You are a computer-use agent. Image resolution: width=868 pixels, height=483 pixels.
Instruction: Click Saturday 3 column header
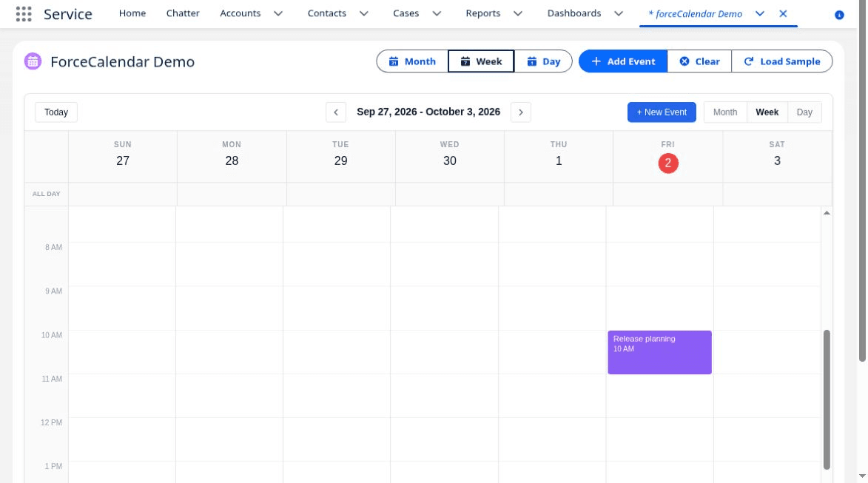pyautogui.click(x=777, y=157)
